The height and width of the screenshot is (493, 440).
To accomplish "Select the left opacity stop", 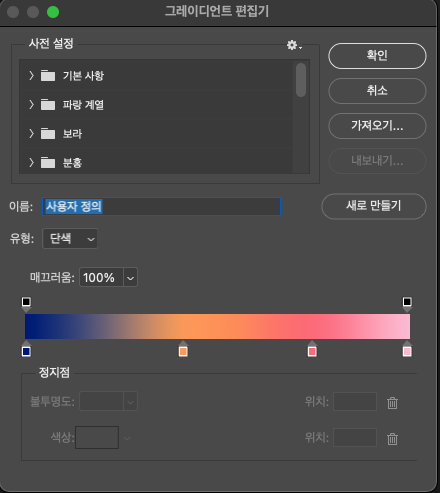I will click(x=26, y=304).
